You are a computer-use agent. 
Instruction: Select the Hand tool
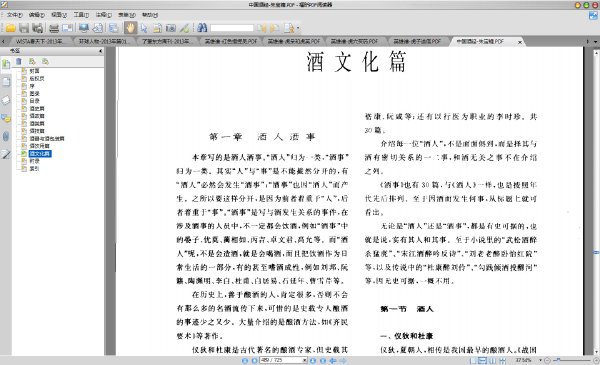coord(130,28)
